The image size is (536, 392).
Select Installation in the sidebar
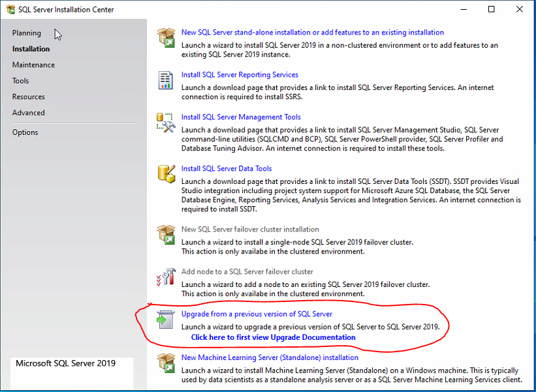point(31,48)
